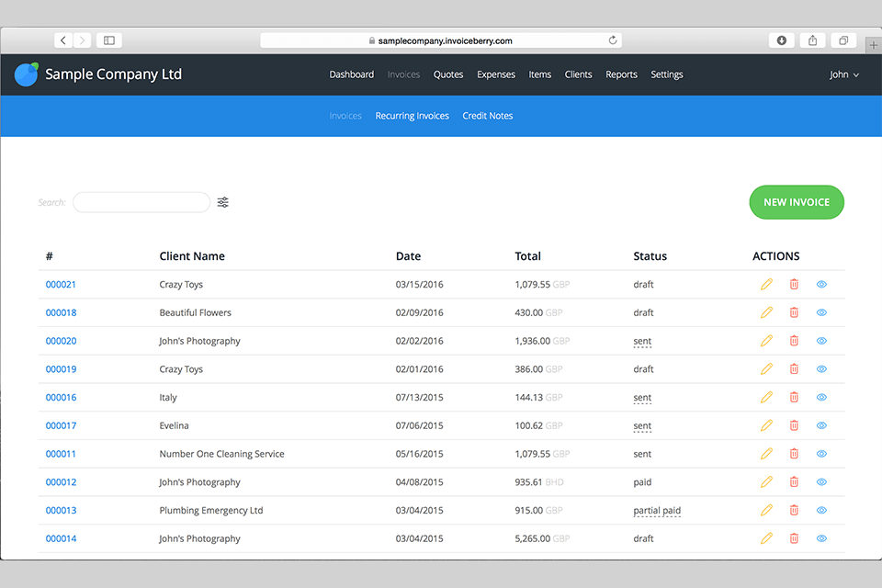Edit invoice 000020 with pencil icon
This screenshot has width=882, height=588.
pos(766,341)
